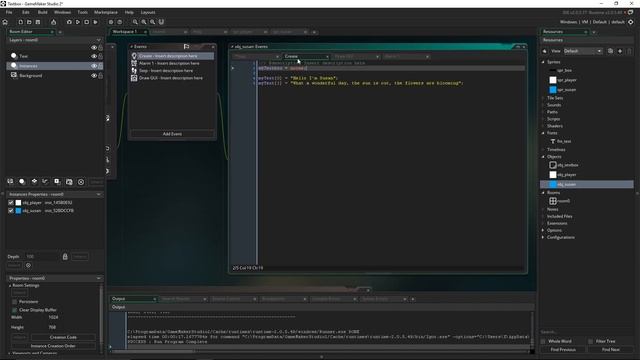Create a new project via toolbar icon
Image resolution: width=640 pixels, height=360 pixels.
(x=20, y=22)
